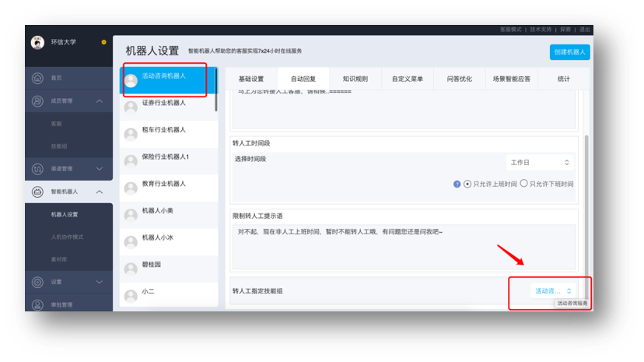Click the 智能机器人 robot icon in sidebar

[x=37, y=192]
